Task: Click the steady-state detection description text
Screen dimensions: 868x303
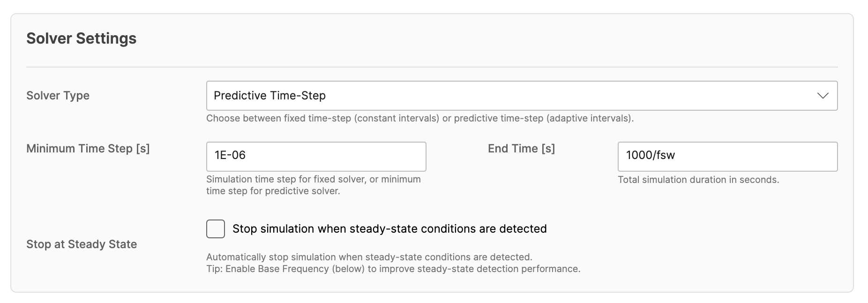Action: coord(369,257)
